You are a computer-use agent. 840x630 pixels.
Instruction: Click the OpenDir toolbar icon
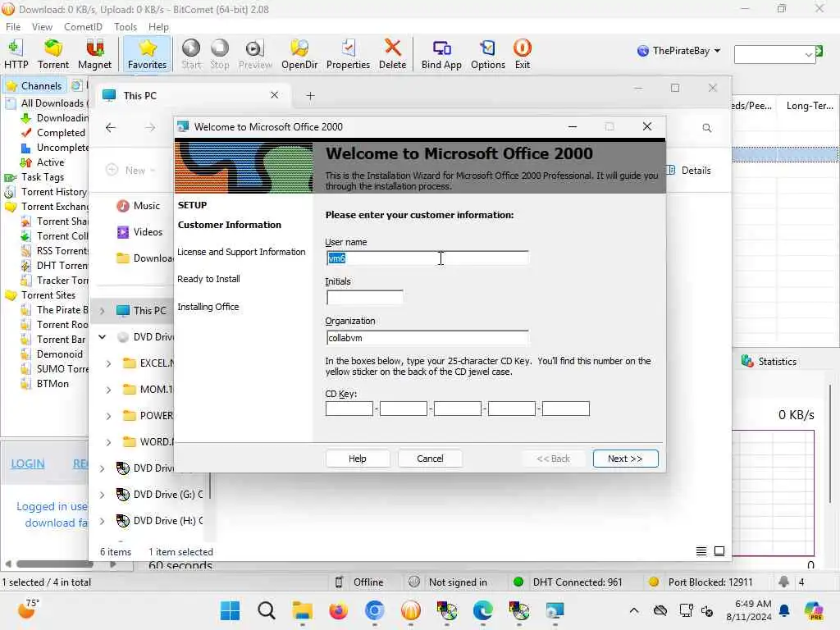coord(299,54)
